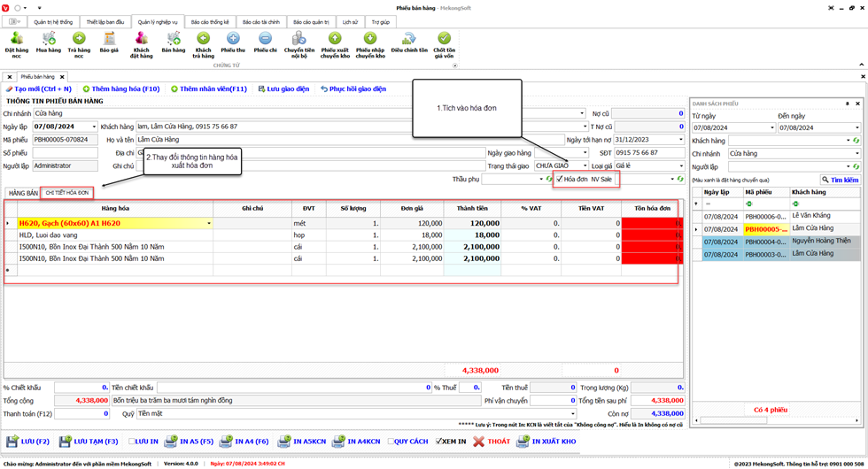Click the Số phiếu input field

pos(66,152)
